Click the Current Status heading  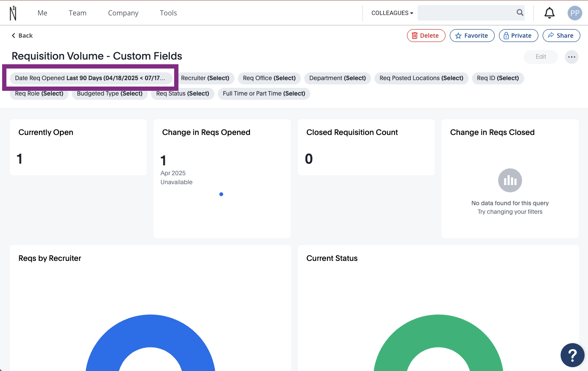click(332, 258)
